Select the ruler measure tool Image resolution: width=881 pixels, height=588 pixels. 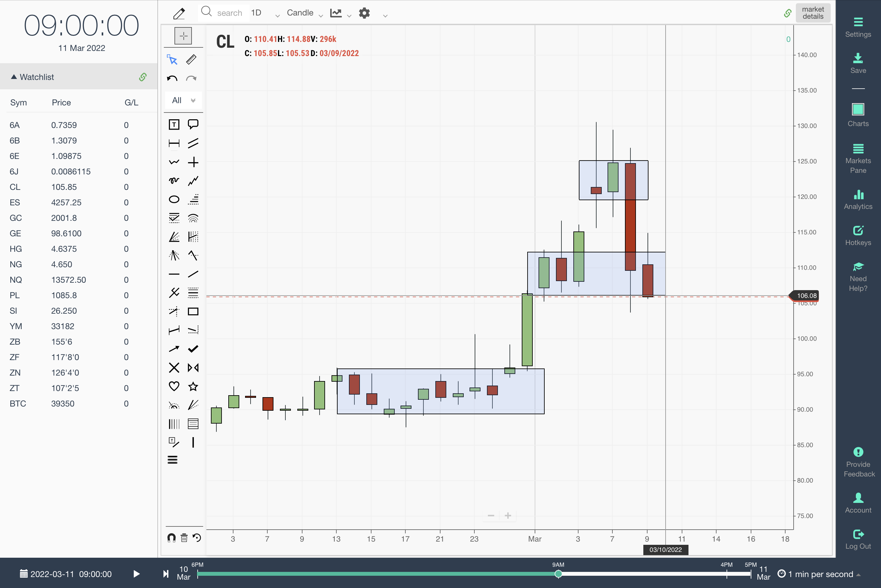tap(191, 60)
